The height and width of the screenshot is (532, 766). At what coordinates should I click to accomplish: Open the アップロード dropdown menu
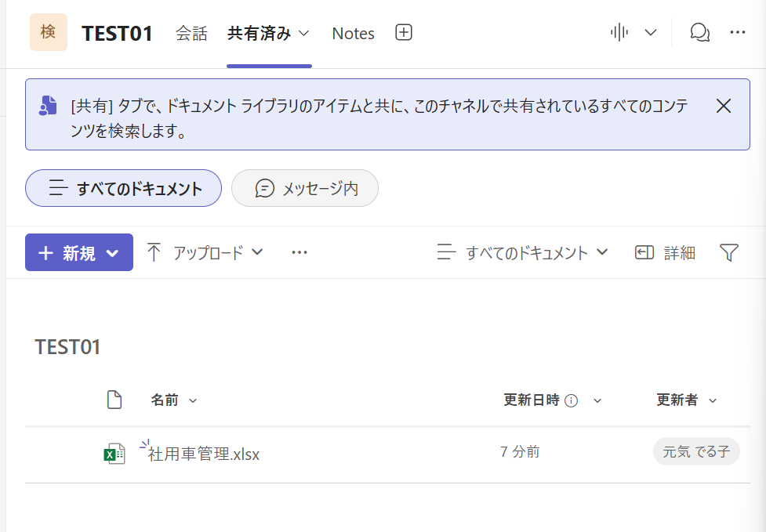pos(205,252)
